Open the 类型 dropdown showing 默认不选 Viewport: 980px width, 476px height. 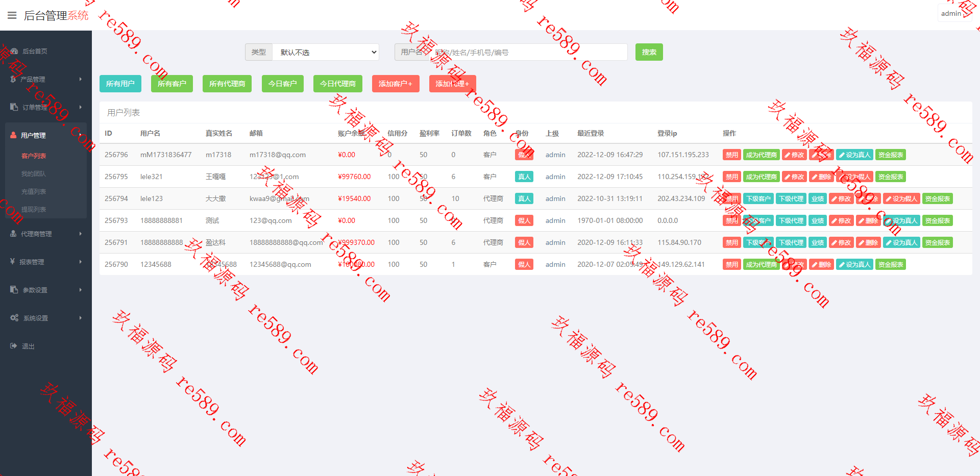click(326, 52)
